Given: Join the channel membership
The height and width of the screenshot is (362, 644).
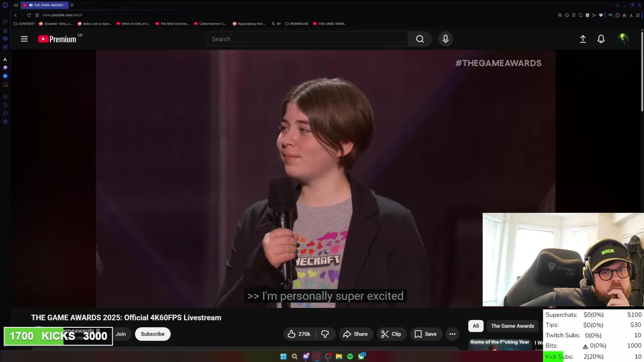Looking at the screenshot, I should coord(121,334).
